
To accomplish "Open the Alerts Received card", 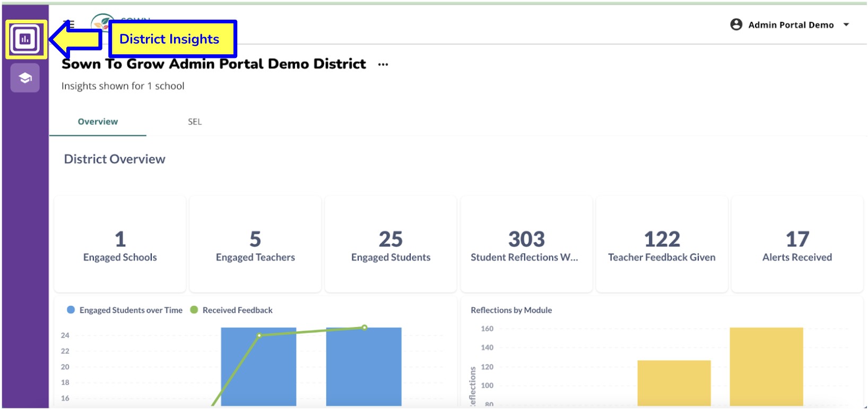I will pos(797,244).
